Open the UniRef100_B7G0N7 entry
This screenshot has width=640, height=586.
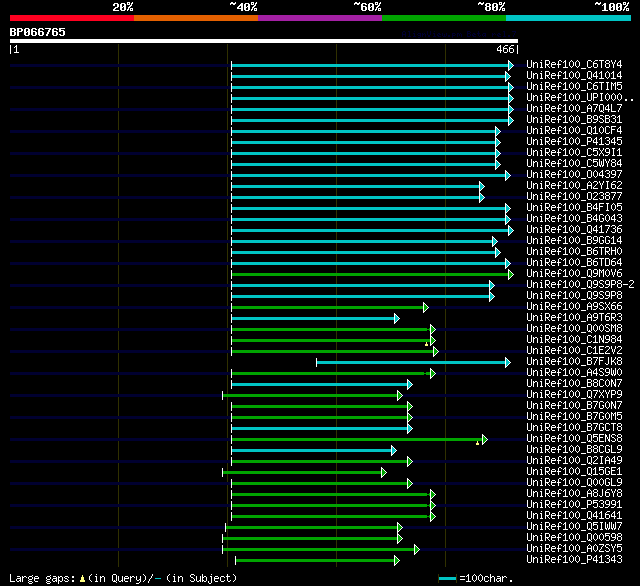click(574, 406)
